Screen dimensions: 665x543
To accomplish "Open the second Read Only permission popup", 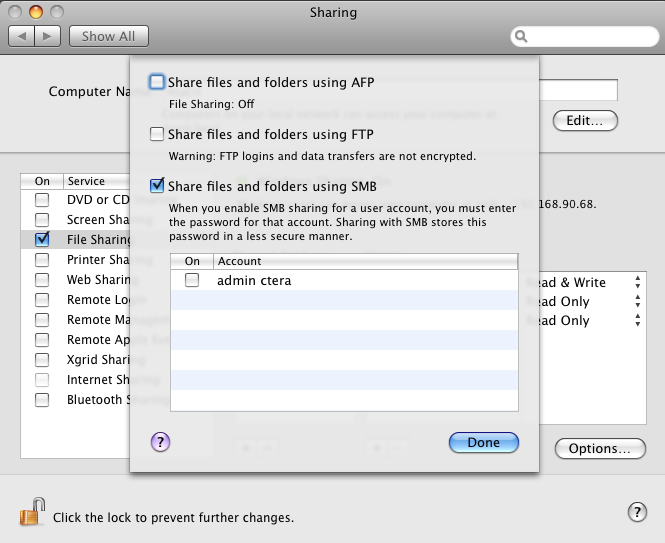I will 590,321.
